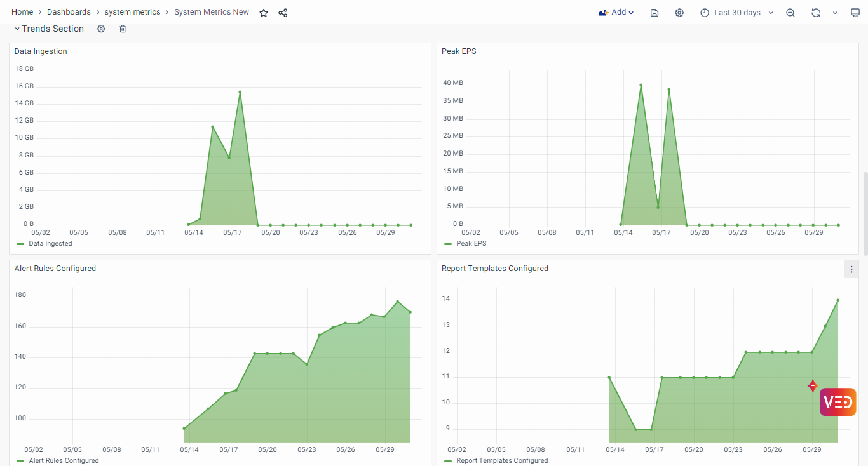Click the share dashboard icon
The image size is (868, 466).
pos(283,13)
